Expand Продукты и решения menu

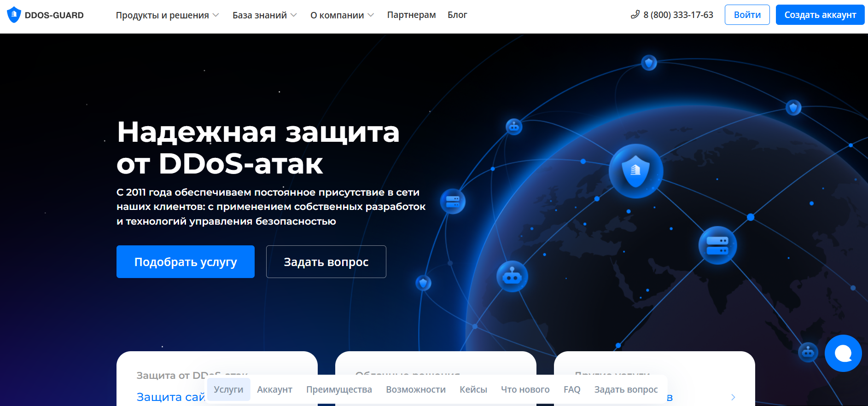coord(167,15)
